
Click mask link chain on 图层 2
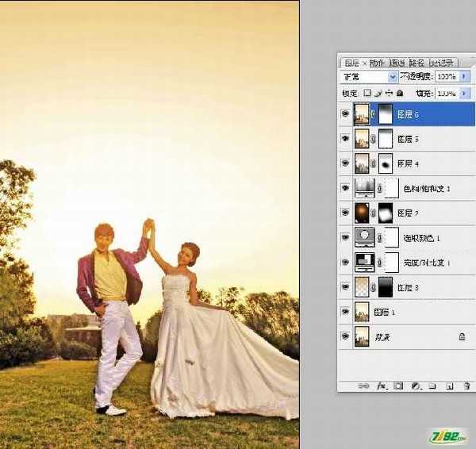tap(374, 213)
